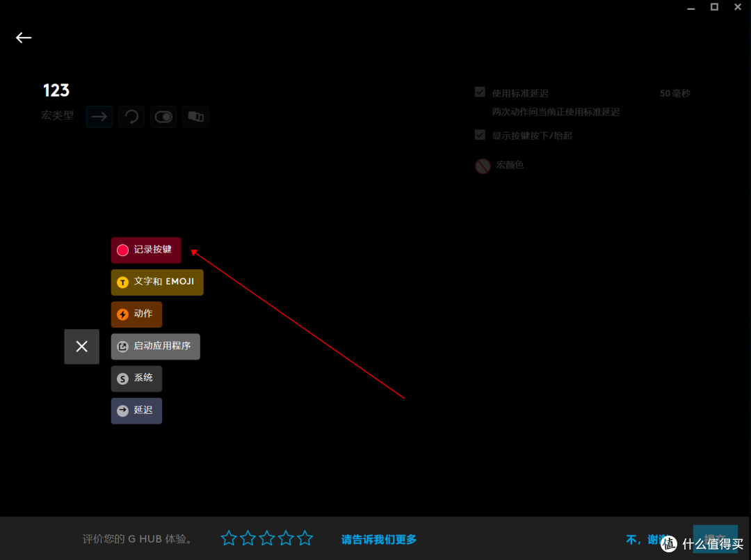Viewport: 751px width, 560px height.
Task: Choose 记录按键 to record keystrokes
Action: coord(146,250)
